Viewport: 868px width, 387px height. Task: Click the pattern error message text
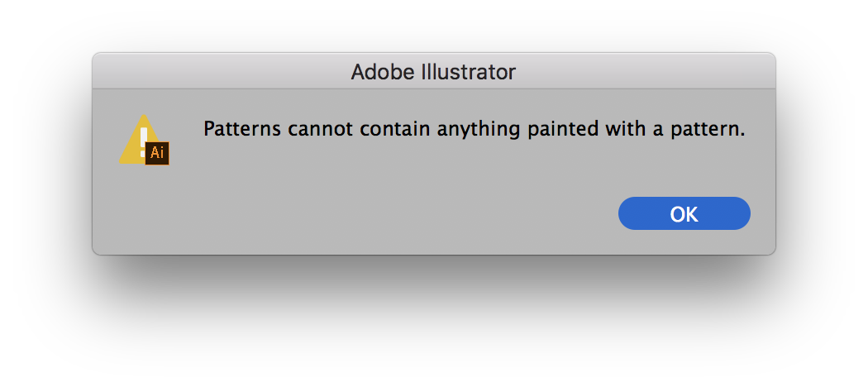[475, 130]
